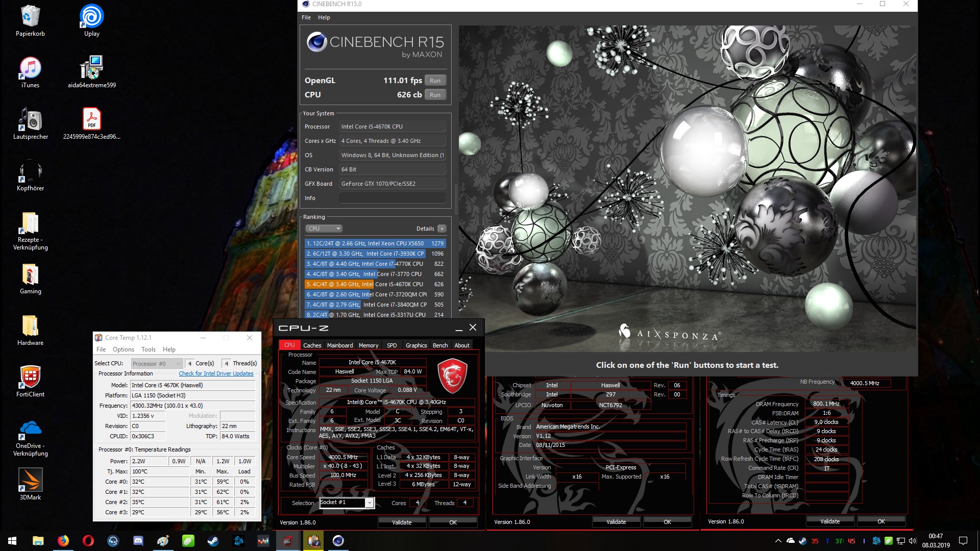Screen dimensions: 980x551
Task: Open the Windows Start menu
Action: 12,541
